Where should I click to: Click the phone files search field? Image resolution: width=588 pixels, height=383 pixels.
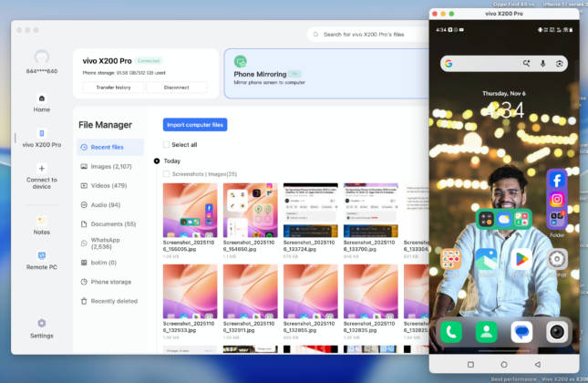(369, 35)
